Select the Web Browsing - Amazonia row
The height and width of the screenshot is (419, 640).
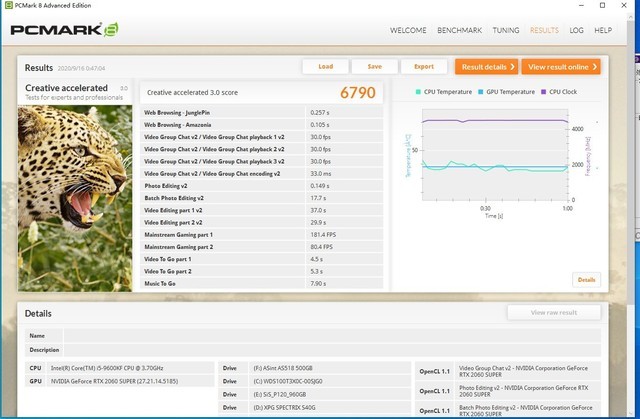click(262, 125)
